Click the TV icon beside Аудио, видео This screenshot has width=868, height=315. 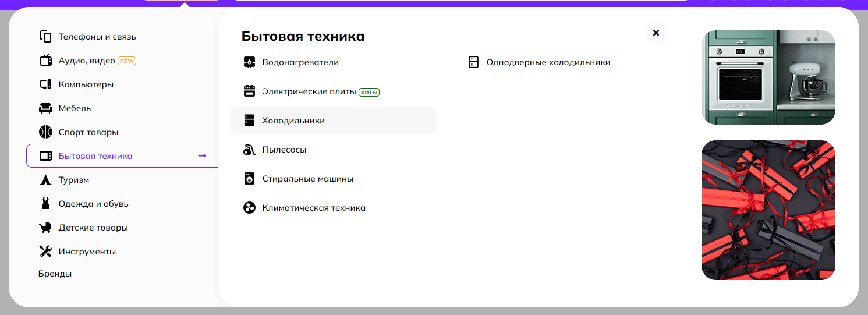click(x=45, y=61)
